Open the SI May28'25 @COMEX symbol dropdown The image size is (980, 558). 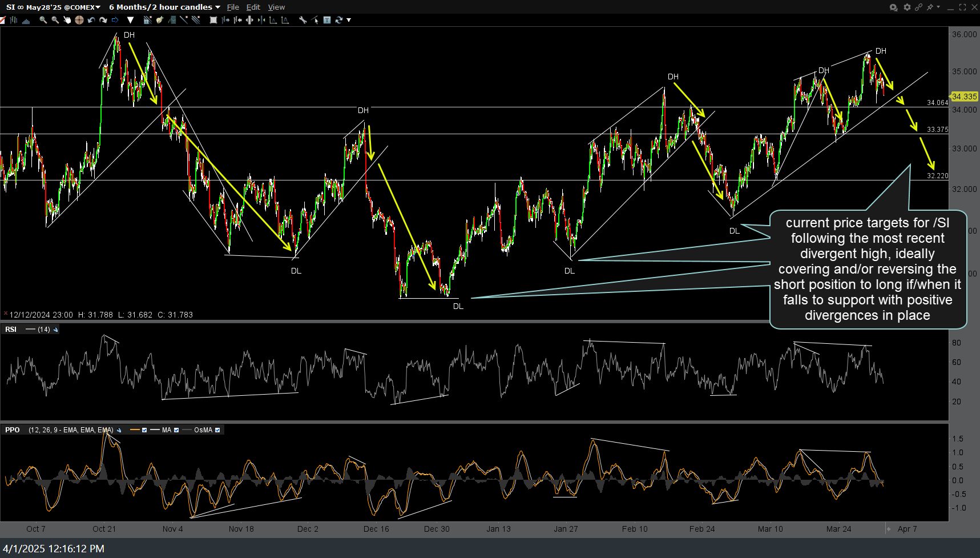coord(53,7)
